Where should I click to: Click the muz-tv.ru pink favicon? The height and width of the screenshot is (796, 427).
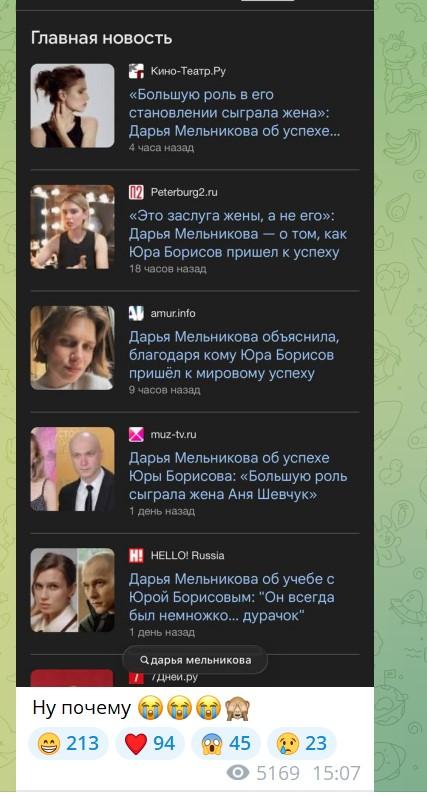click(x=136, y=435)
